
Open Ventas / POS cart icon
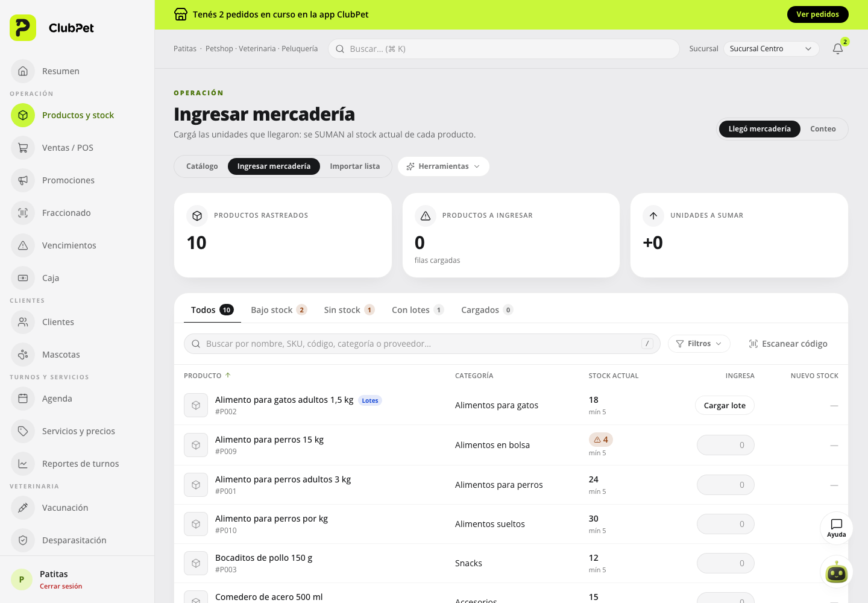tap(23, 148)
